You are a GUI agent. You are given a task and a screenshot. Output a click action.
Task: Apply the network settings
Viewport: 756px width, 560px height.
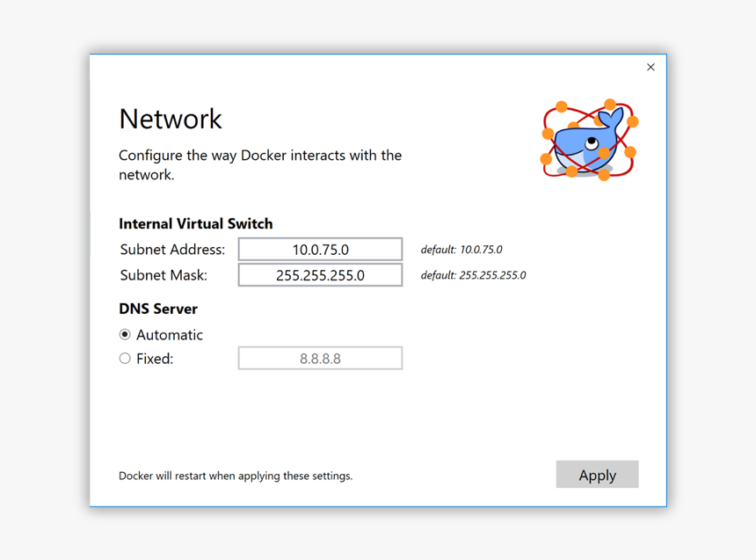pos(597,475)
